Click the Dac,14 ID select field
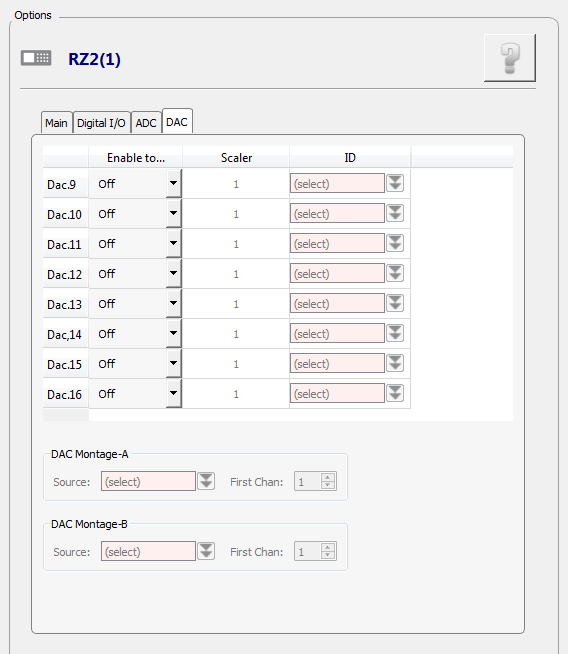 click(337, 333)
